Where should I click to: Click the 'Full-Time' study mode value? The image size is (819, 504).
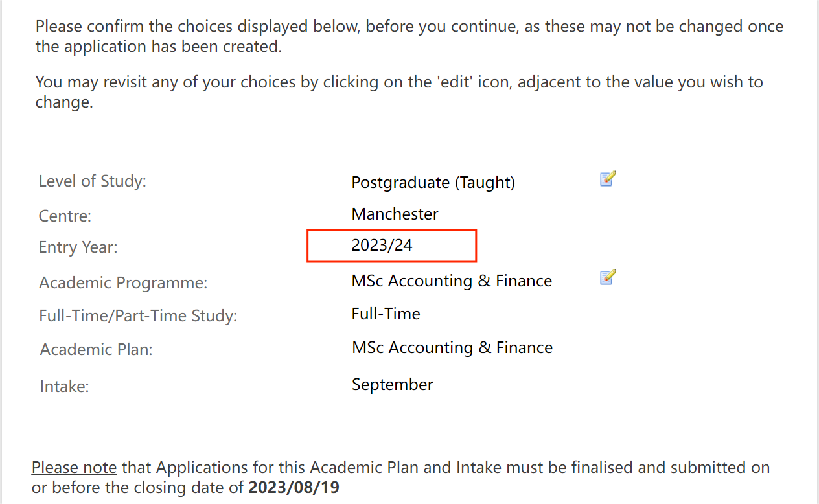[x=386, y=314]
